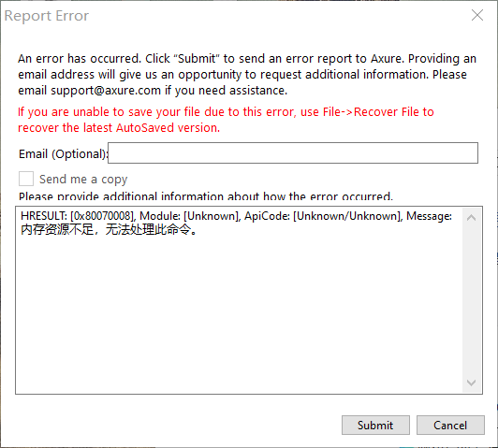
Task: Click the "Please provide additional information" label
Action: pyautogui.click(x=206, y=196)
